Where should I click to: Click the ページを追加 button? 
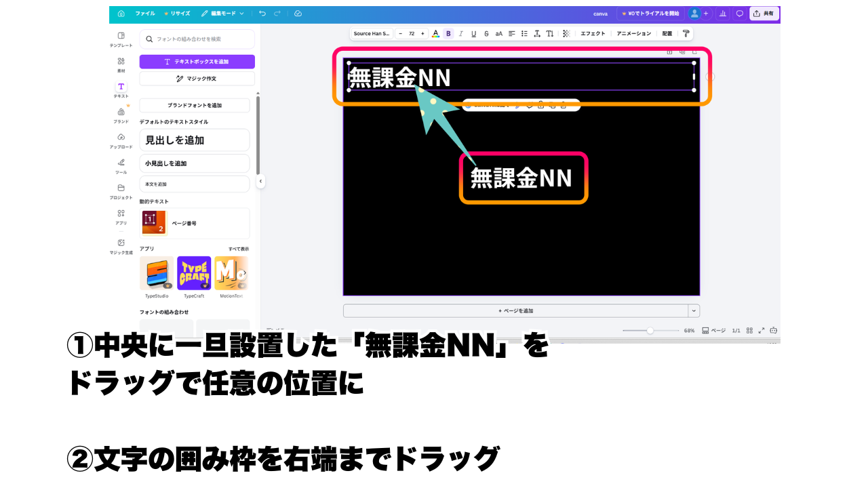(516, 311)
